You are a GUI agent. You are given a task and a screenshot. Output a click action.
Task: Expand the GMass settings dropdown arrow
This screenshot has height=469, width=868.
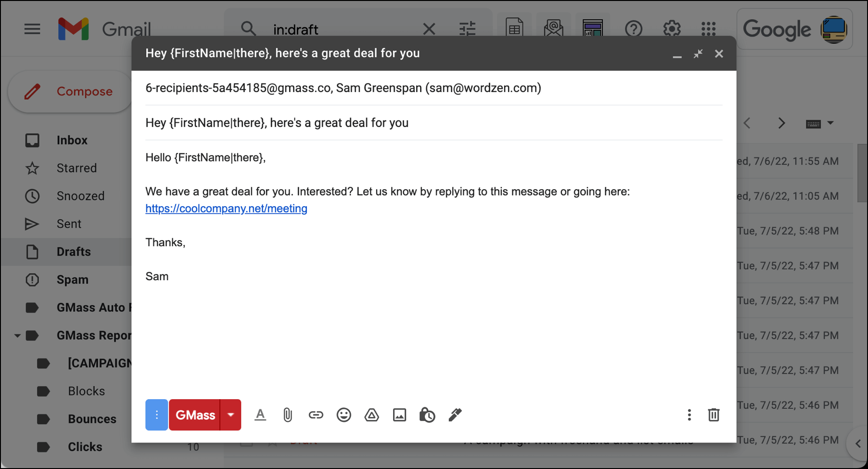(x=230, y=415)
